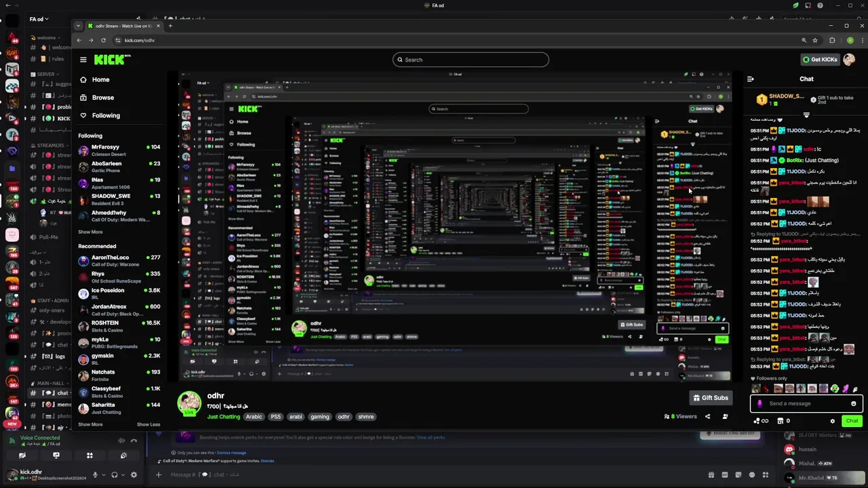
Task: Open MrFarosyy followed channel
Action: coord(119,150)
